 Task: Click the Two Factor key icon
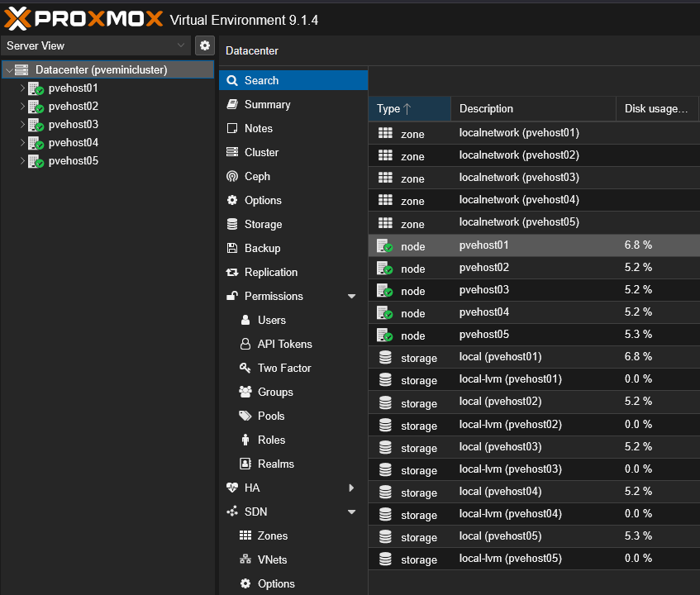(245, 368)
